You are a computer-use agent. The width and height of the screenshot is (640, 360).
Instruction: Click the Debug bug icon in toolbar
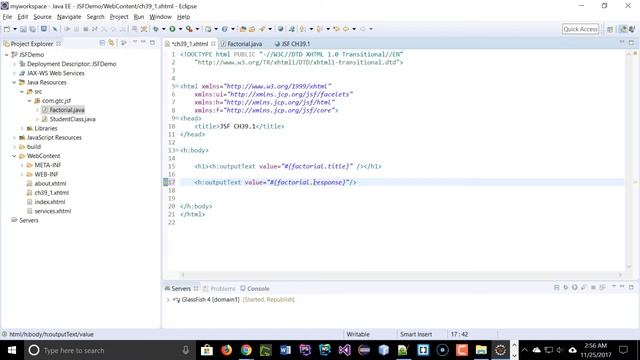pos(156,29)
